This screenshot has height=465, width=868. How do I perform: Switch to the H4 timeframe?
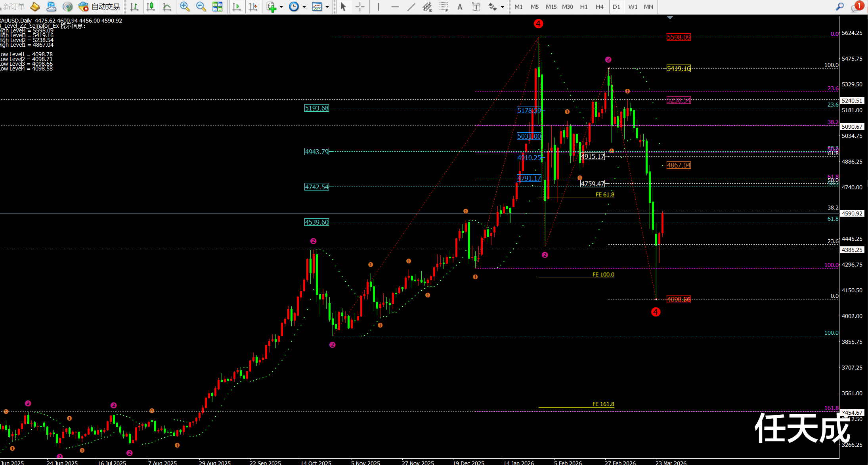pos(599,7)
